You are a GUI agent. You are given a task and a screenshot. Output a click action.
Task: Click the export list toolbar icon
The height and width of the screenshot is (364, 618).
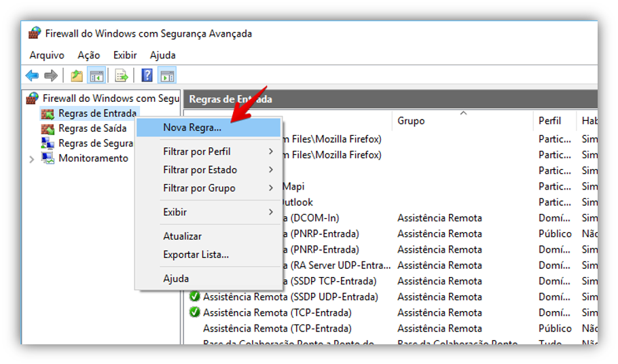[x=122, y=75]
